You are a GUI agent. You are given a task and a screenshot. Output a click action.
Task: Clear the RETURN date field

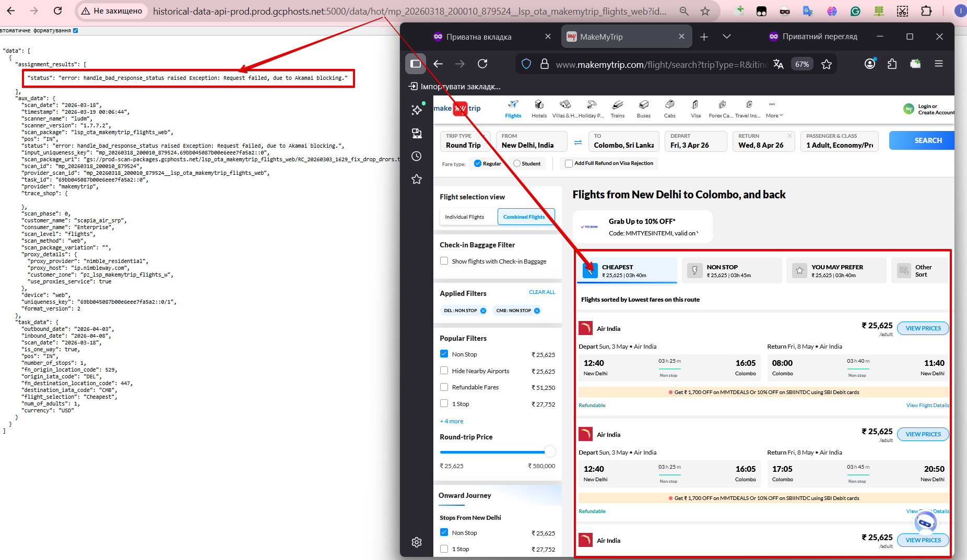point(789,136)
